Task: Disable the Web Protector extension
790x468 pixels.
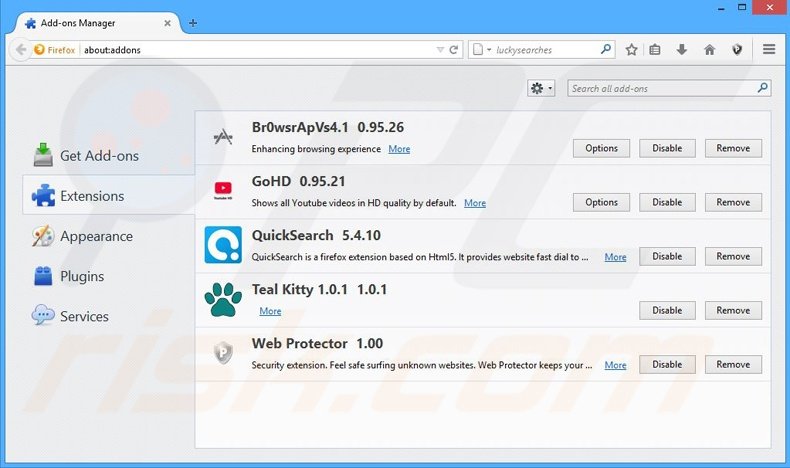Action: [667, 364]
